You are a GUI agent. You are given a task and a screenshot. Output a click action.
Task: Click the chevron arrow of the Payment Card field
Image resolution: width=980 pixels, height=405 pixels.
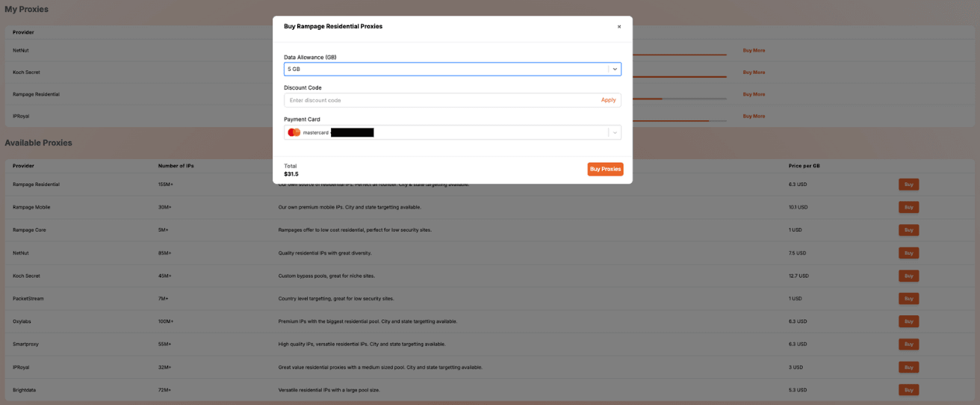pyautogui.click(x=615, y=132)
